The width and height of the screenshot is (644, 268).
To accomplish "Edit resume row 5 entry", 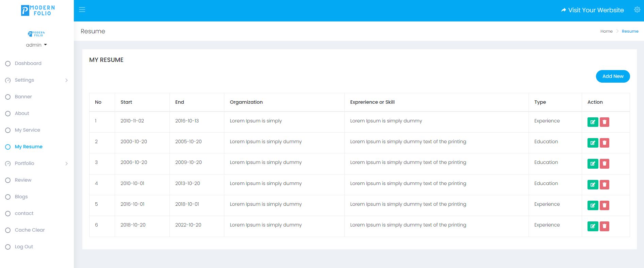I will (593, 205).
